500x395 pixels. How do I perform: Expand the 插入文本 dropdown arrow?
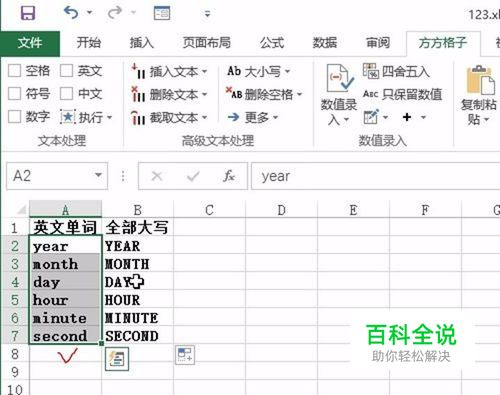coord(205,71)
